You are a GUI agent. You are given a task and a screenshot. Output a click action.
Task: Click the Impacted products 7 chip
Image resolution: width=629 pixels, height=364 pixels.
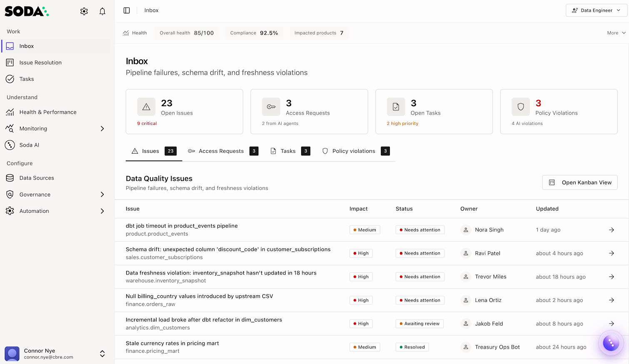[x=319, y=33]
